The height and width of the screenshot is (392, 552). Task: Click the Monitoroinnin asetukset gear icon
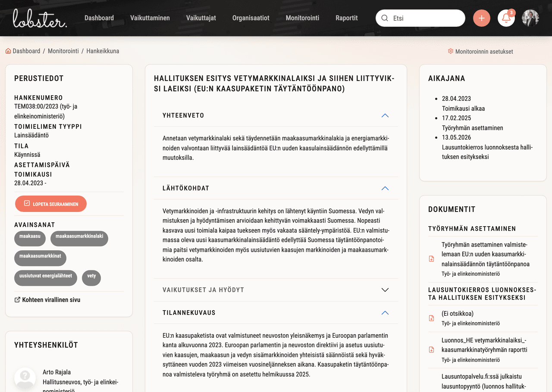451,51
